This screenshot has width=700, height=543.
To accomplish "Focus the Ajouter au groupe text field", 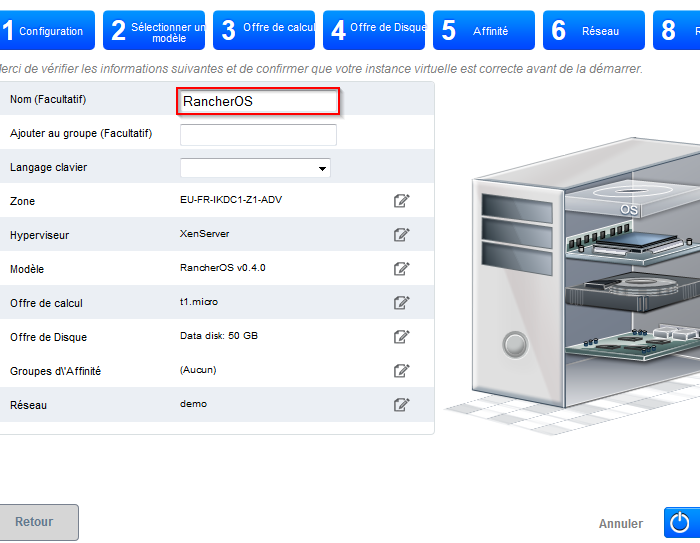I will click(x=258, y=135).
